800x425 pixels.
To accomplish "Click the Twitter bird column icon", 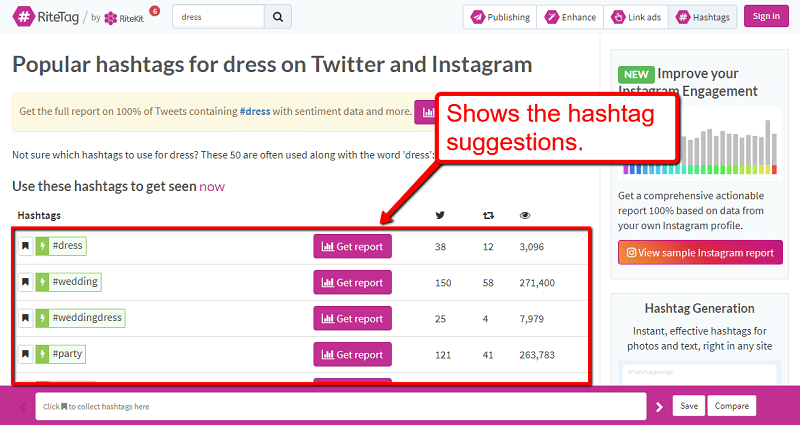I will point(440,215).
